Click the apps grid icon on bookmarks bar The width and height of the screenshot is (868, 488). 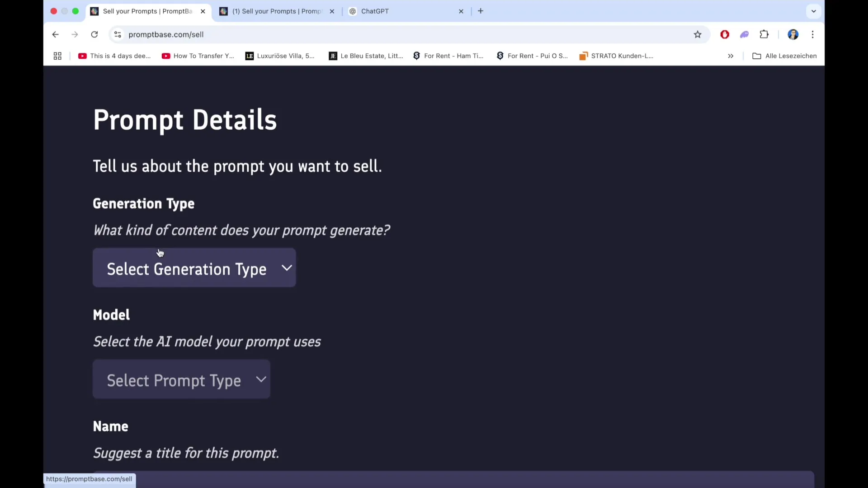(x=57, y=56)
